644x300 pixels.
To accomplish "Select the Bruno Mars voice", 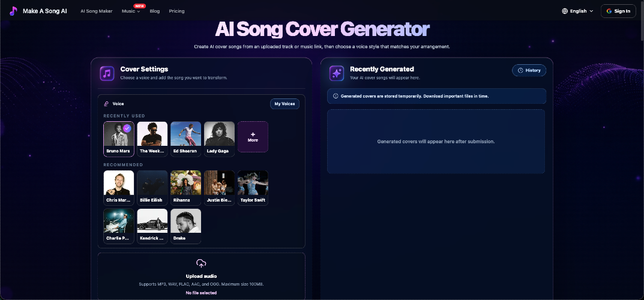I will (x=119, y=139).
